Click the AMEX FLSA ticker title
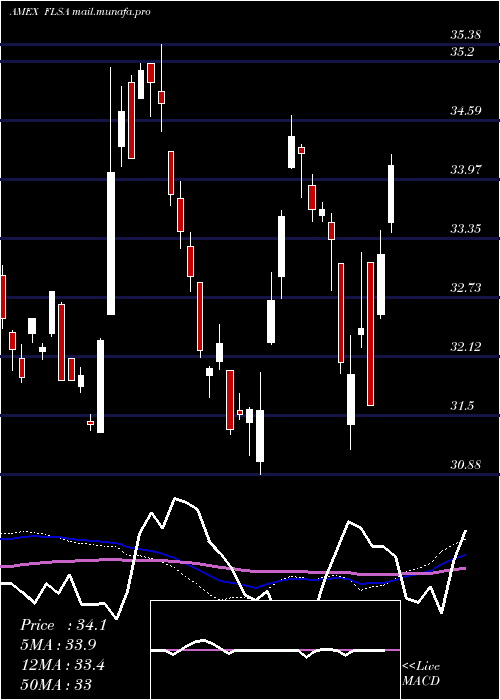This screenshot has width=500, height=700. (x=79, y=12)
